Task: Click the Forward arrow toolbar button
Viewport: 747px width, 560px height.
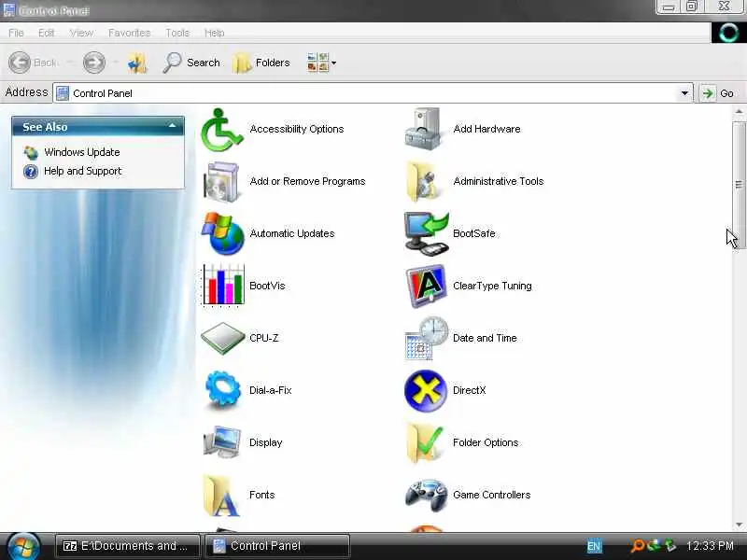Action: tap(94, 63)
